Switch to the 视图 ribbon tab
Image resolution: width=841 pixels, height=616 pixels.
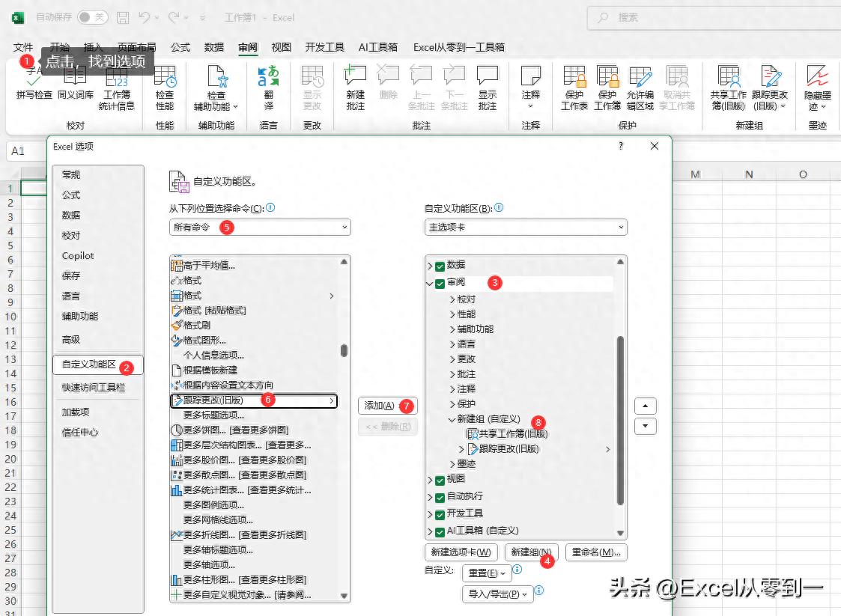click(x=281, y=47)
